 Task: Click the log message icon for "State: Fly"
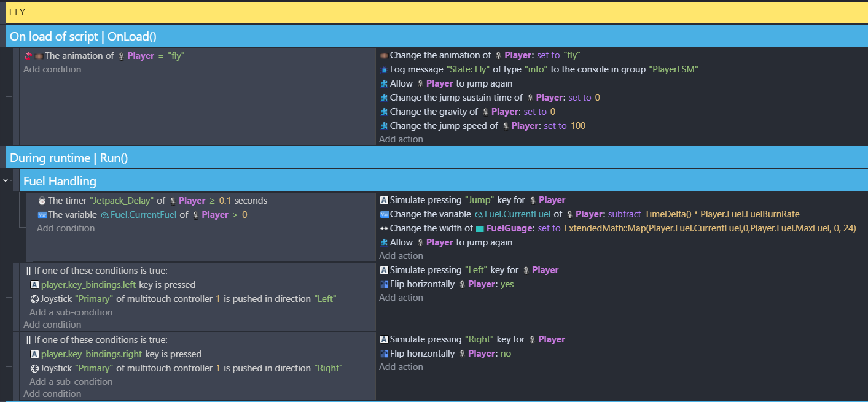tap(384, 69)
